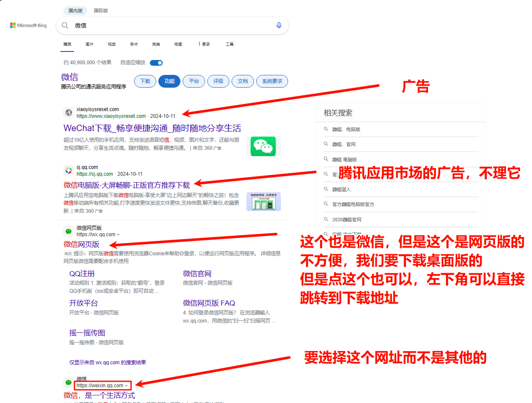Toggle the 自适应缩放 switch
532x403 pixels.
pyautogui.click(x=156, y=63)
